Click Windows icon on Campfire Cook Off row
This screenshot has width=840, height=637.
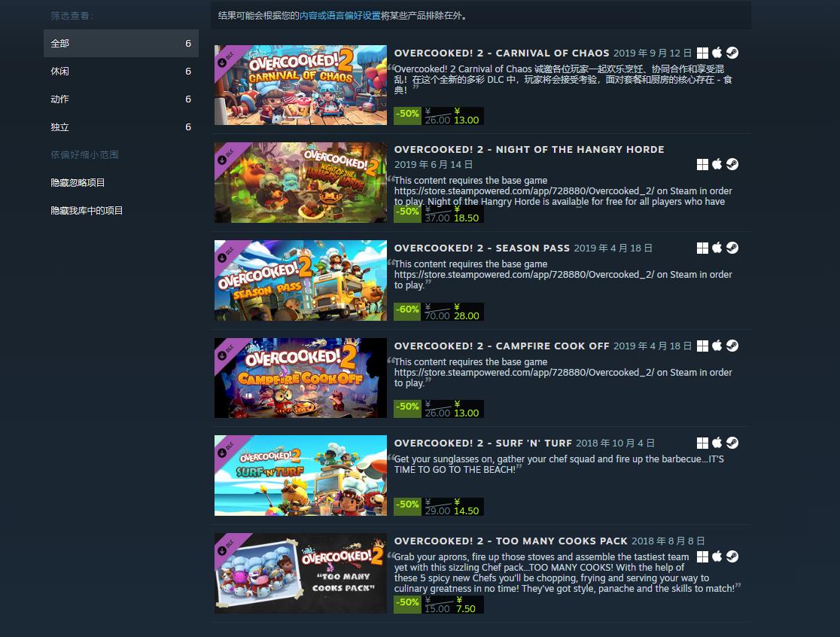point(702,346)
